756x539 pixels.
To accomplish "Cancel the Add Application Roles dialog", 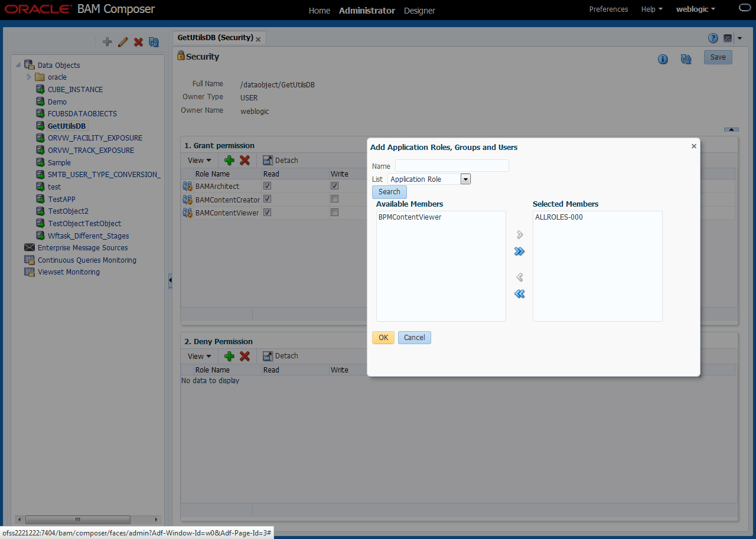I will tap(415, 338).
